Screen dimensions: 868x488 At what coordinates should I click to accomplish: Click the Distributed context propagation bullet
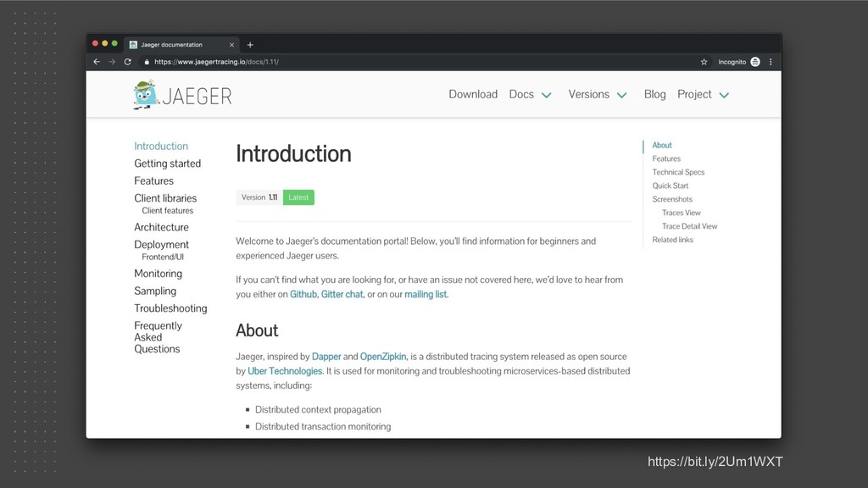pyautogui.click(x=318, y=410)
